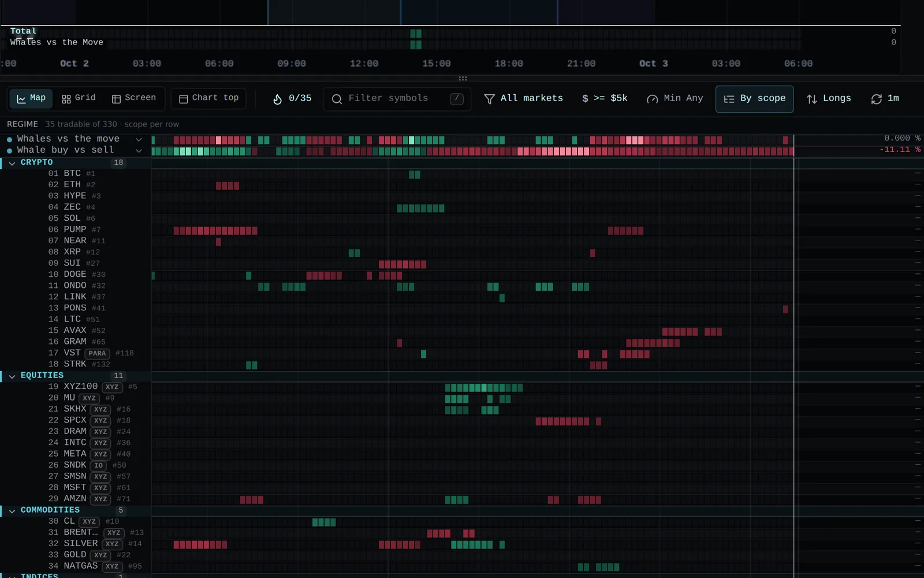The image size is (924, 578).
Task: Open the All markets filter dropdown
Action: click(x=523, y=99)
